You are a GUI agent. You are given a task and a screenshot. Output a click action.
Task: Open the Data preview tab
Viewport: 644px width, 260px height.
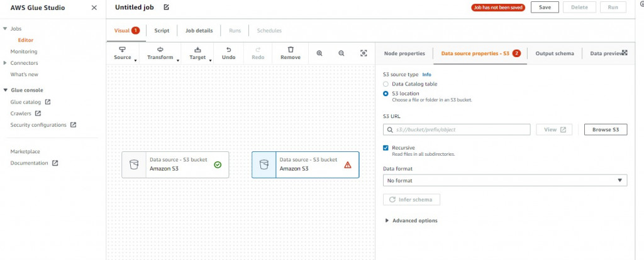606,53
